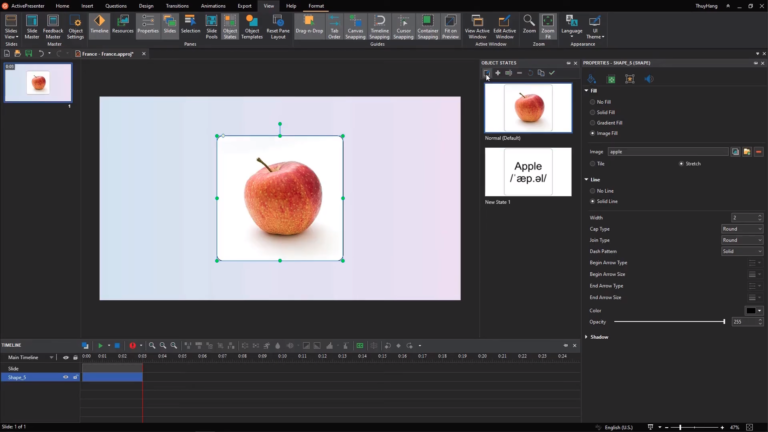Switch to the Design tab
This screenshot has height=432, width=768.
coord(146,6)
